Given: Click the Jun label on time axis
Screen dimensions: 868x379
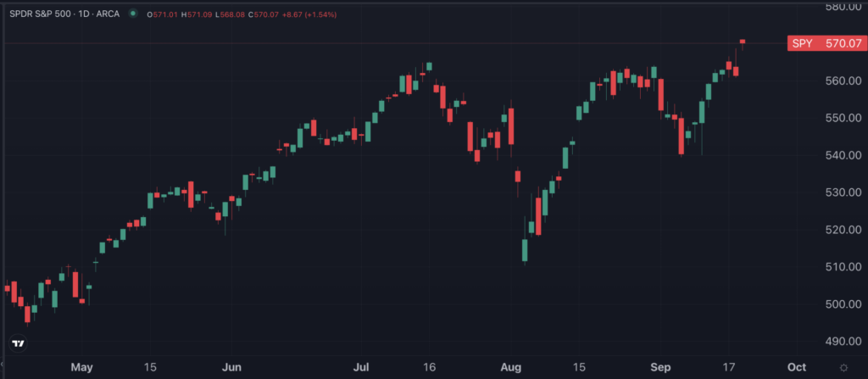Looking at the screenshot, I should [x=231, y=367].
